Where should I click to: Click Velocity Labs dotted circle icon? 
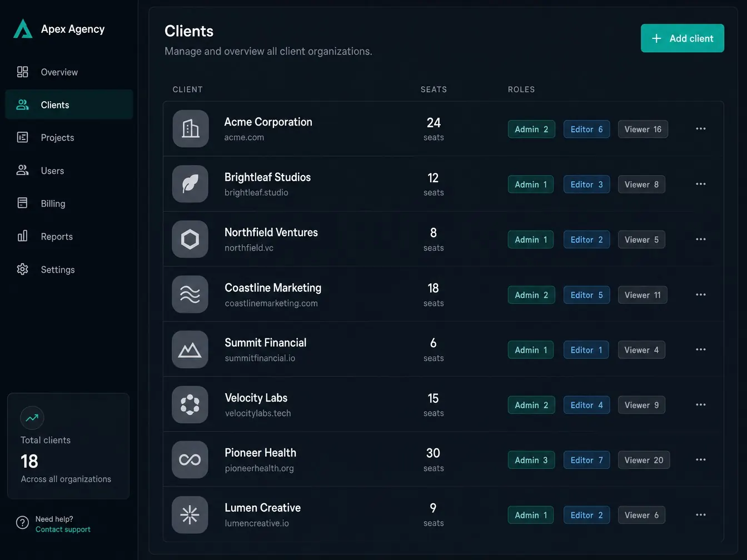click(190, 404)
